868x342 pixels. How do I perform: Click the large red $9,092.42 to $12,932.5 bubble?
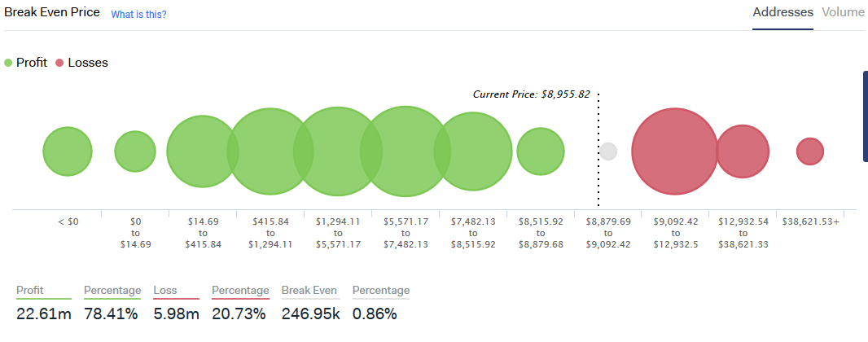(675, 151)
